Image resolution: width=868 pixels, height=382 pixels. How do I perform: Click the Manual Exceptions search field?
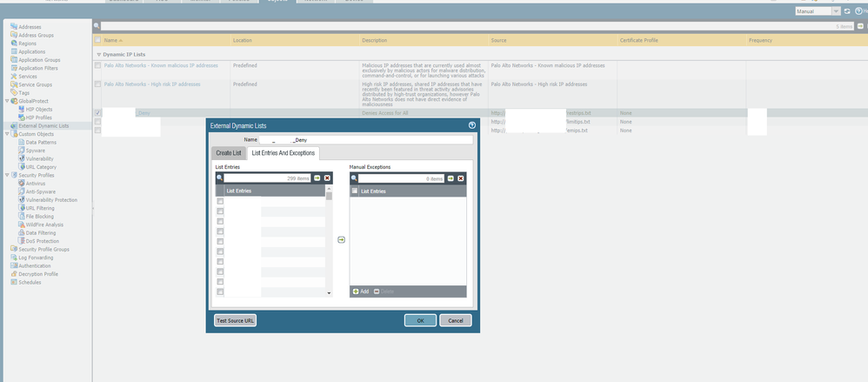(401, 178)
